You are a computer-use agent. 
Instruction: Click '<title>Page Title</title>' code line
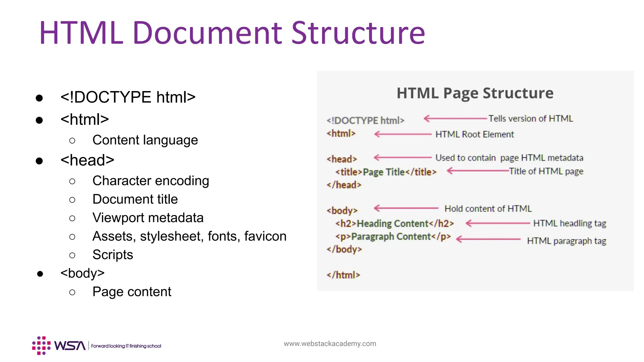386,172
